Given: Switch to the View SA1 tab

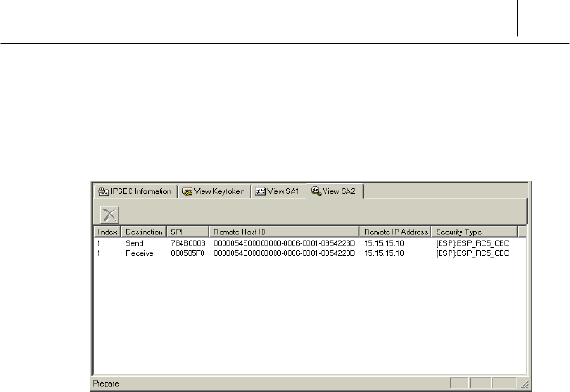Looking at the screenshot, I should (278, 191).
